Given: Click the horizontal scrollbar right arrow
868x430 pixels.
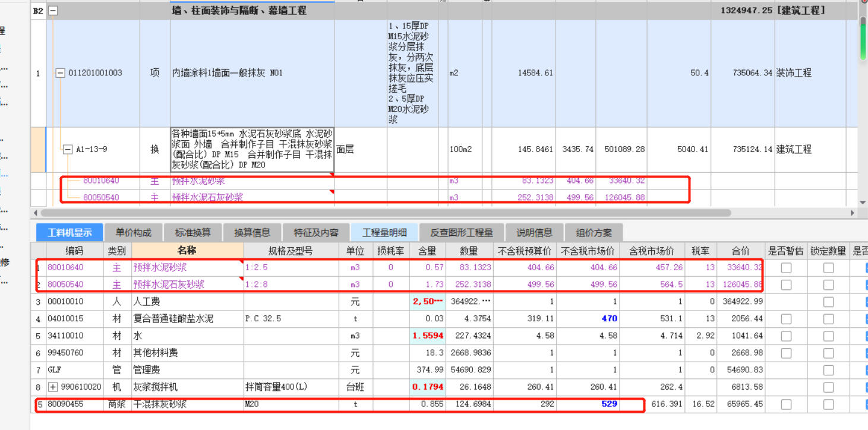Looking at the screenshot, I should click(x=853, y=213).
